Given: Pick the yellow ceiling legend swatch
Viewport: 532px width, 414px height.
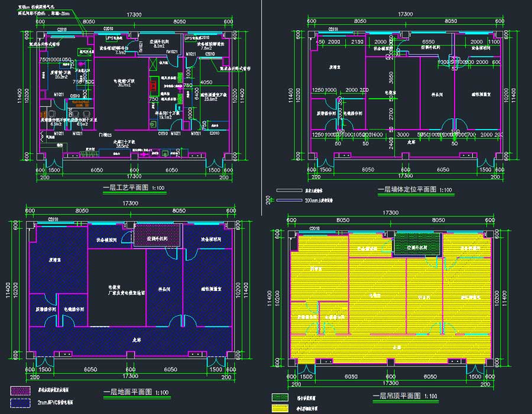Looking at the screenshot, I should coord(284,408).
